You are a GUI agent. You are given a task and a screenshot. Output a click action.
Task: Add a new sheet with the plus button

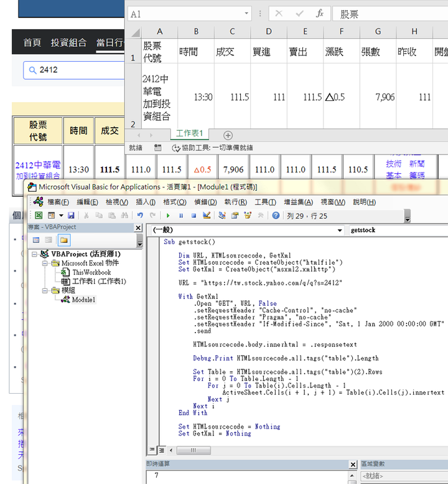pos(228,135)
